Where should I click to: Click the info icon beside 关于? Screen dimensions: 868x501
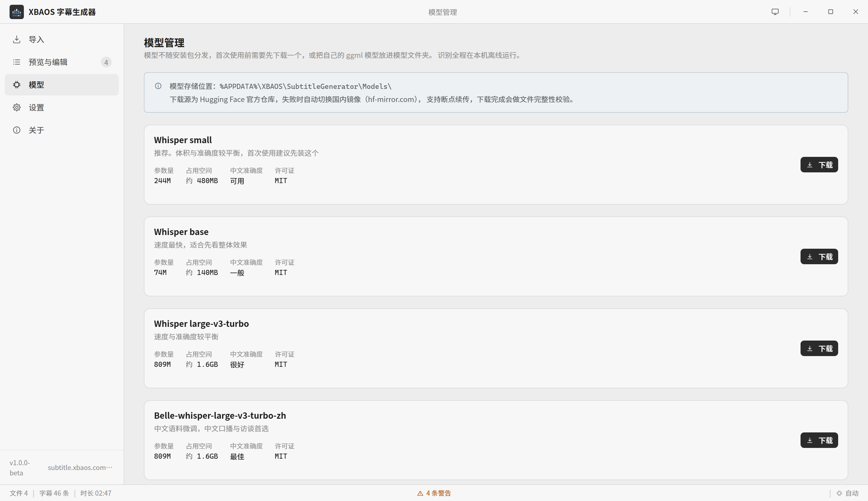tap(16, 130)
